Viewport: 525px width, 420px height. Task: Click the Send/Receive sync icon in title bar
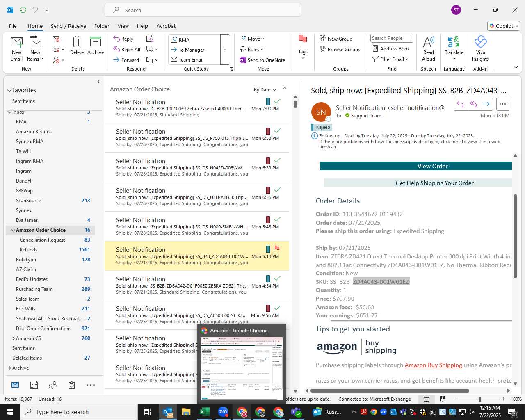[23, 10]
